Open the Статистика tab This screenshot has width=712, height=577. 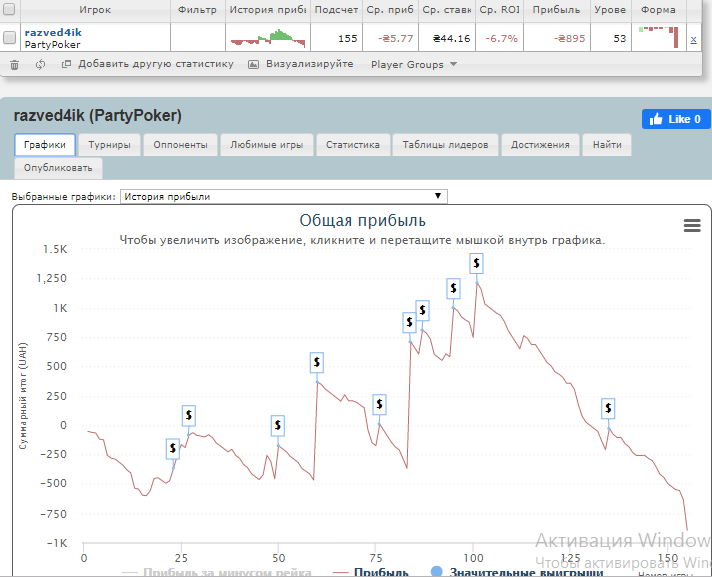pyautogui.click(x=353, y=145)
